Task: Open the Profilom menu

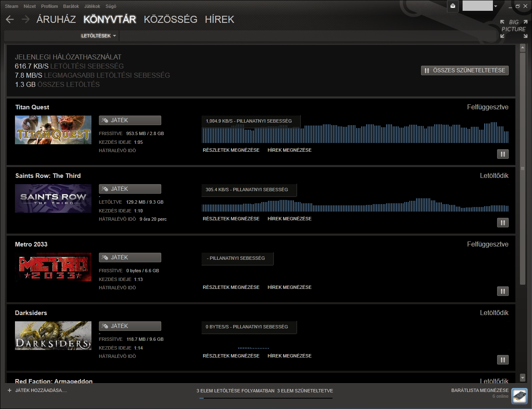Action: 49,6
